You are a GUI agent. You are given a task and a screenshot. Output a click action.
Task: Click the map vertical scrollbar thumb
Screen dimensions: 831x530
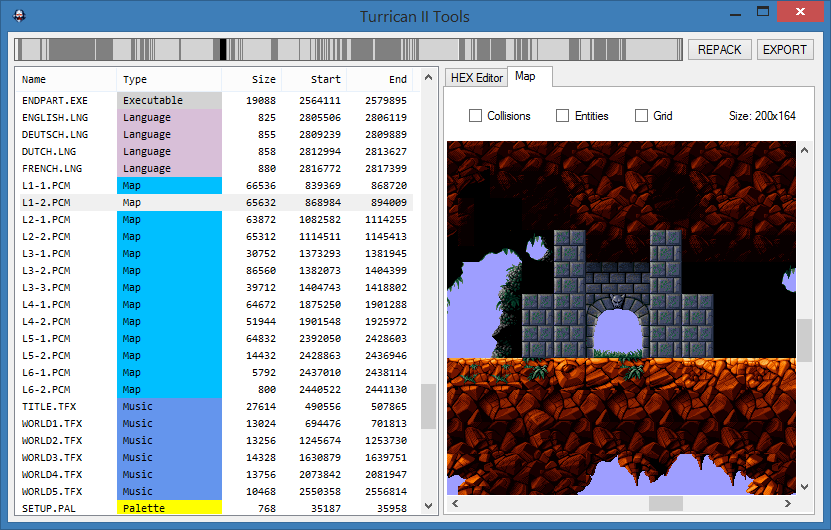tap(805, 340)
